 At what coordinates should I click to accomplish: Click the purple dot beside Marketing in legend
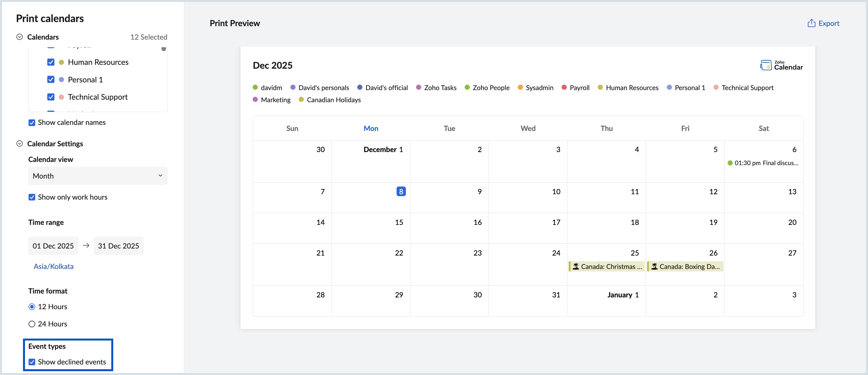(256, 100)
